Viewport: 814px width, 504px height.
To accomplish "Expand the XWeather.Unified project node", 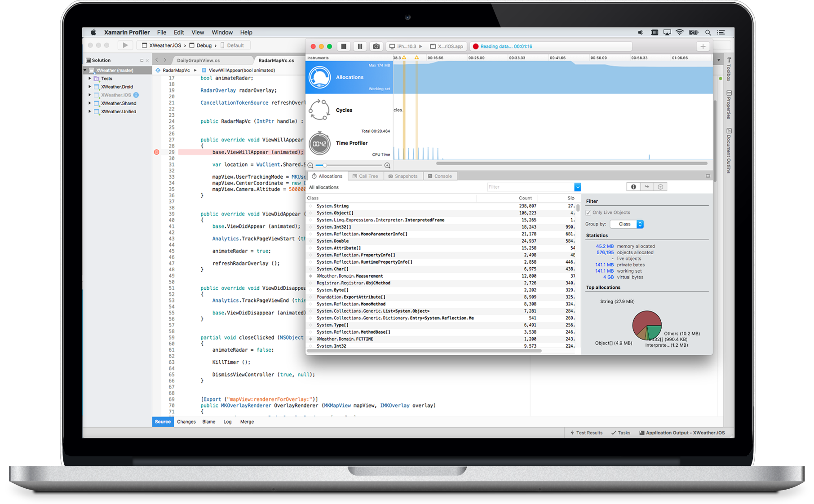I will (x=90, y=111).
